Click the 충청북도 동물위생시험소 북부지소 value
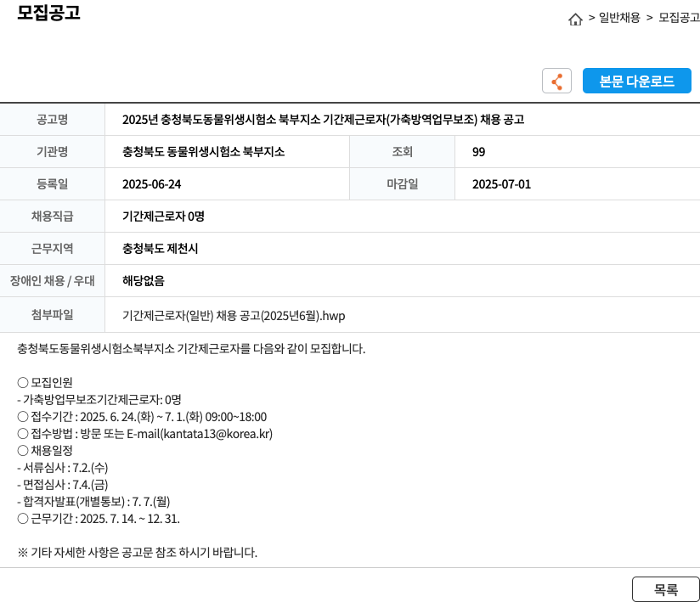Image resolution: width=700 pixels, height=602 pixels. (x=204, y=152)
